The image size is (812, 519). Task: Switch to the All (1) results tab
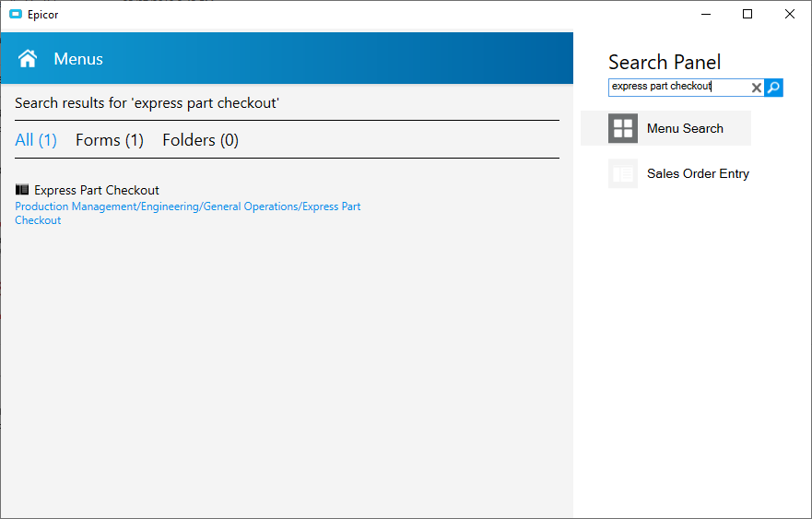(x=36, y=140)
